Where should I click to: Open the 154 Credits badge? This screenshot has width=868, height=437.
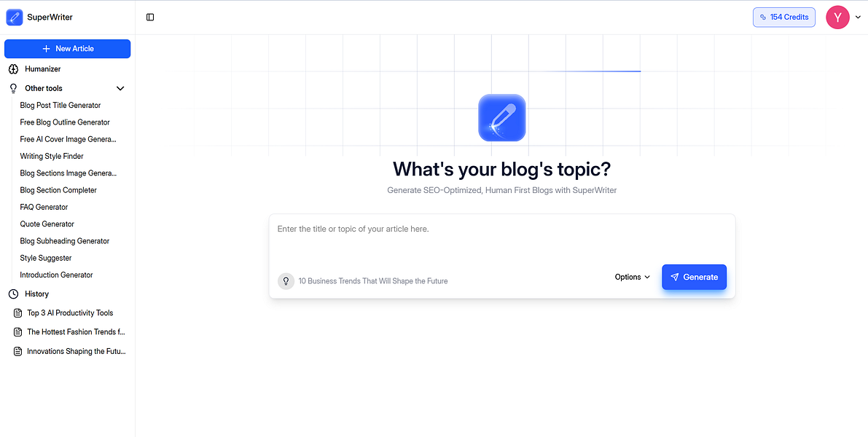(783, 17)
